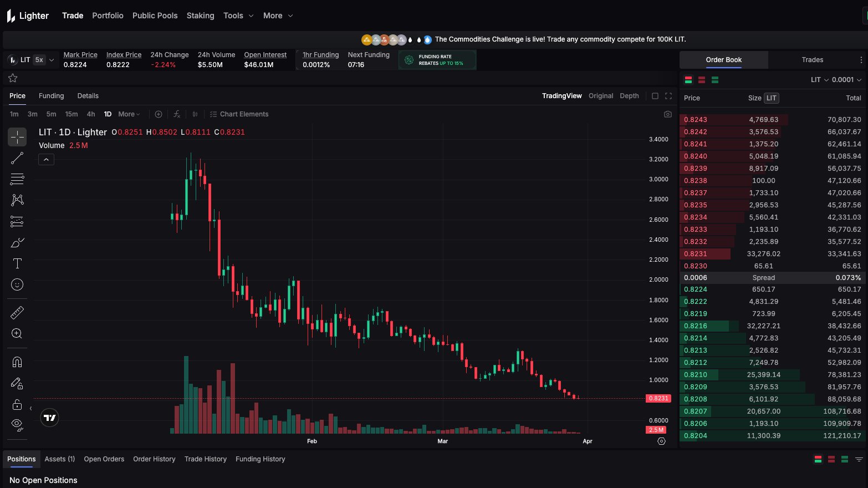Go to the Portfolio page
This screenshot has width=868, height=488.
click(108, 16)
